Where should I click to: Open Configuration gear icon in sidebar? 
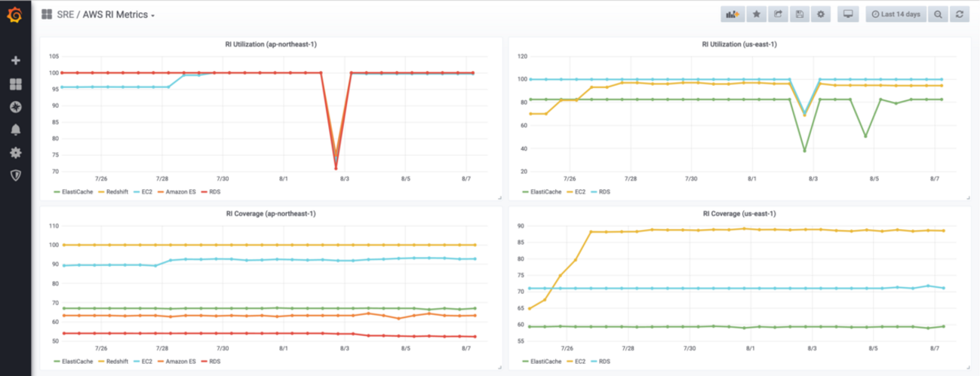(x=15, y=152)
